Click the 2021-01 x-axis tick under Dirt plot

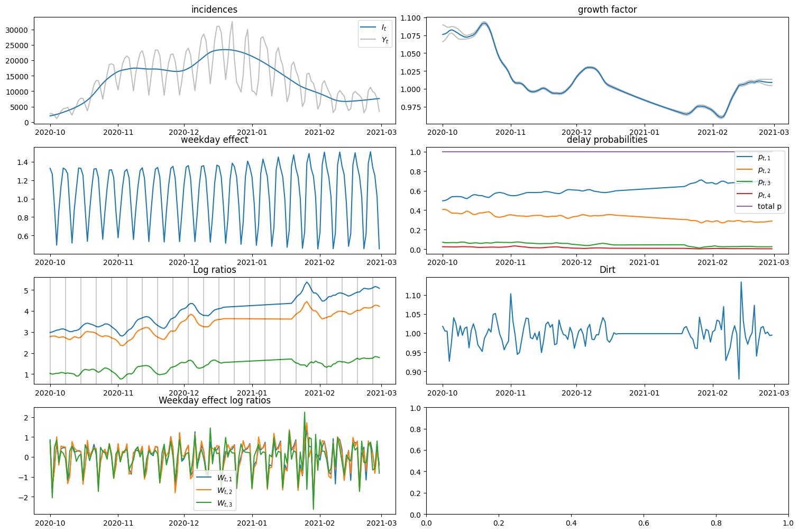[x=645, y=393]
